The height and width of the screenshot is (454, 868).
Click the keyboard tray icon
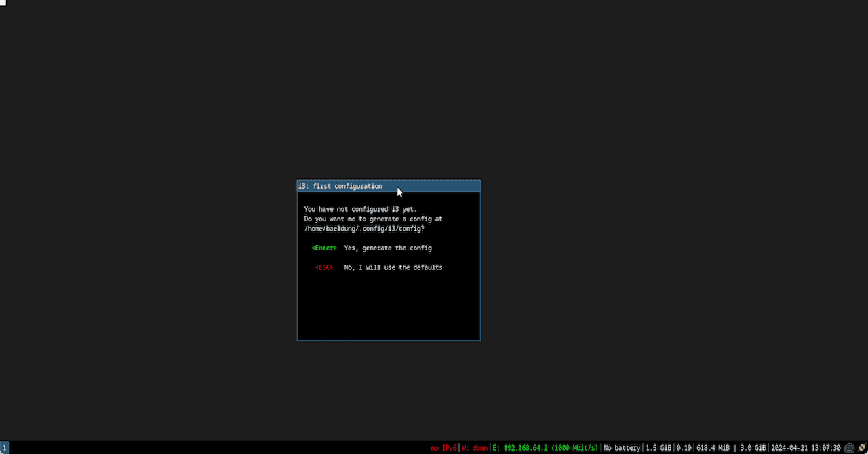pyautogui.click(x=849, y=448)
